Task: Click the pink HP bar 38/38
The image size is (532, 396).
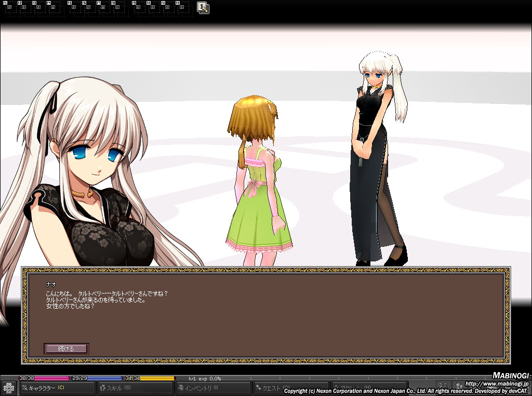Action: (44, 378)
